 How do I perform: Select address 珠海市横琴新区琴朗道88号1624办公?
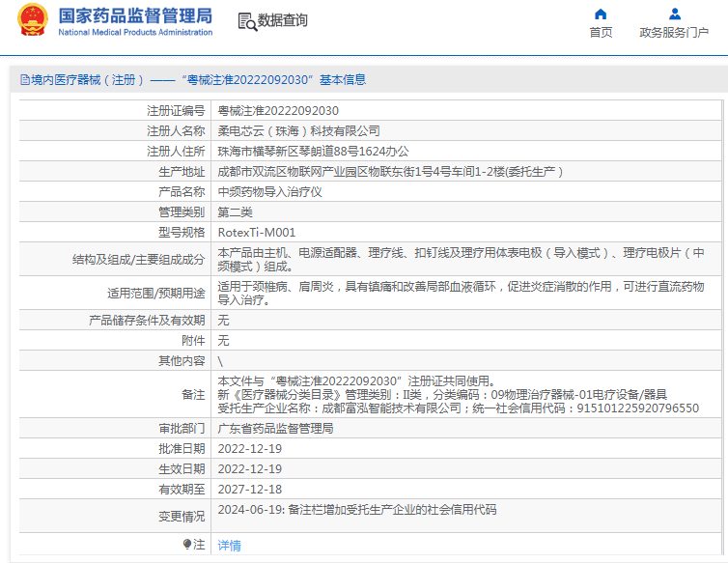tap(314, 152)
